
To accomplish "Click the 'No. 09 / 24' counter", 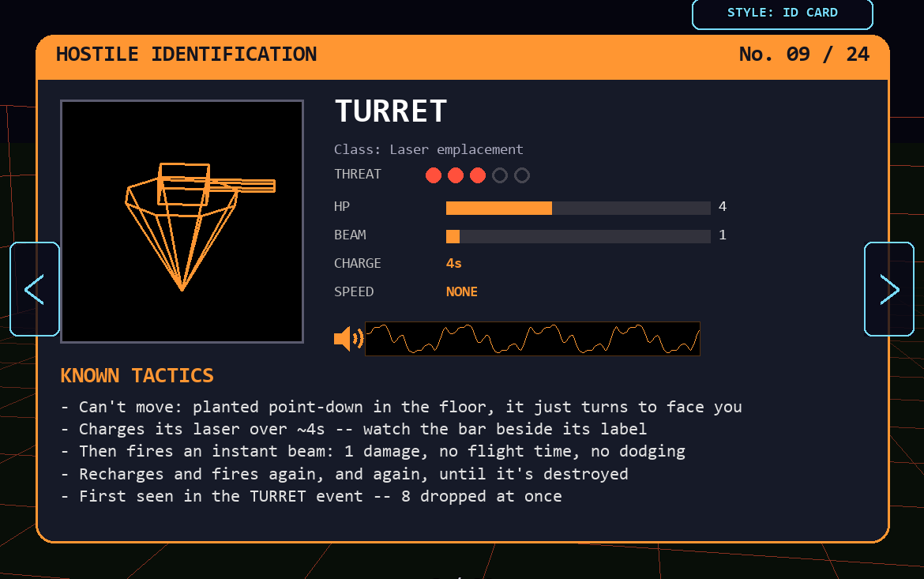I will coord(804,55).
